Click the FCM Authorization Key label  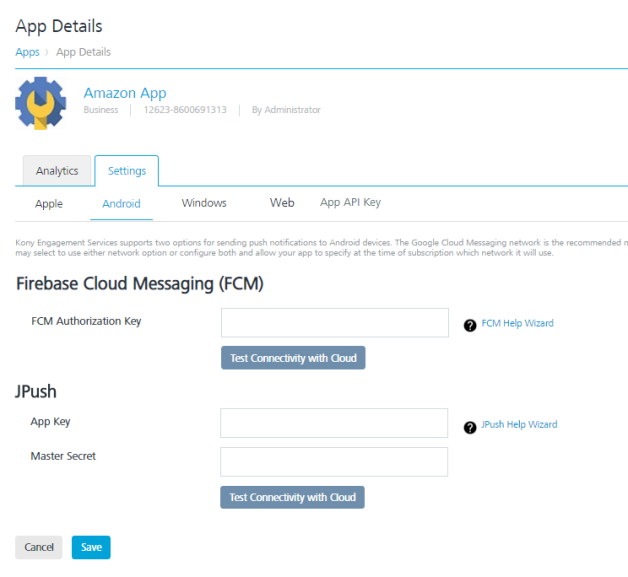point(86,321)
